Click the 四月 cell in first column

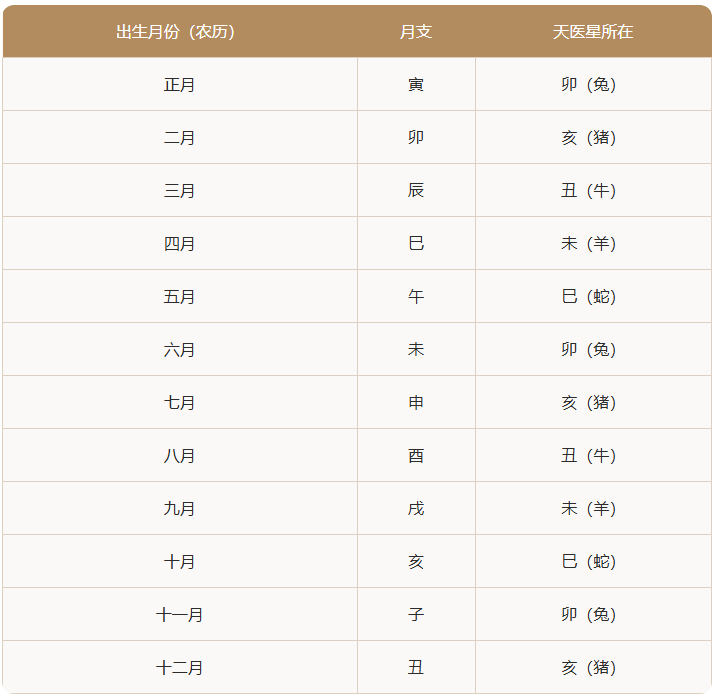180,244
